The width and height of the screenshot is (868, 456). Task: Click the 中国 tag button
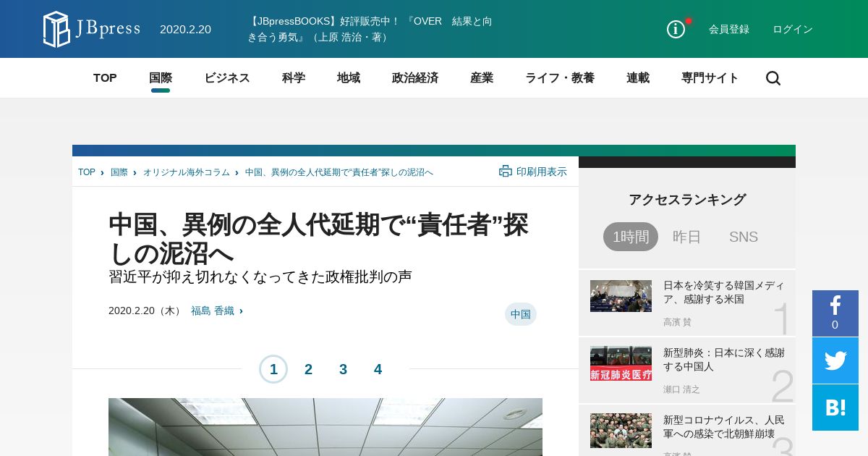click(x=521, y=314)
